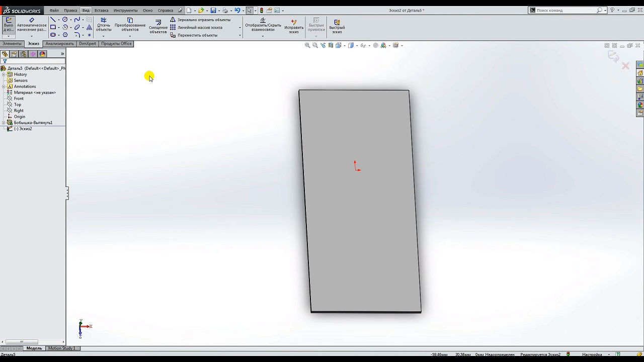The image size is (644, 362).
Task: Click the Save icon in the toolbar
Action: point(213,10)
